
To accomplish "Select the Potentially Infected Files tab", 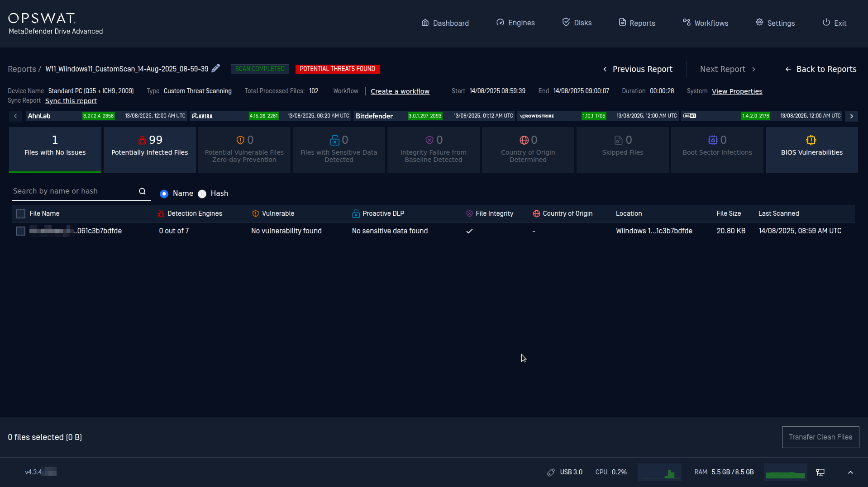I will [150, 150].
